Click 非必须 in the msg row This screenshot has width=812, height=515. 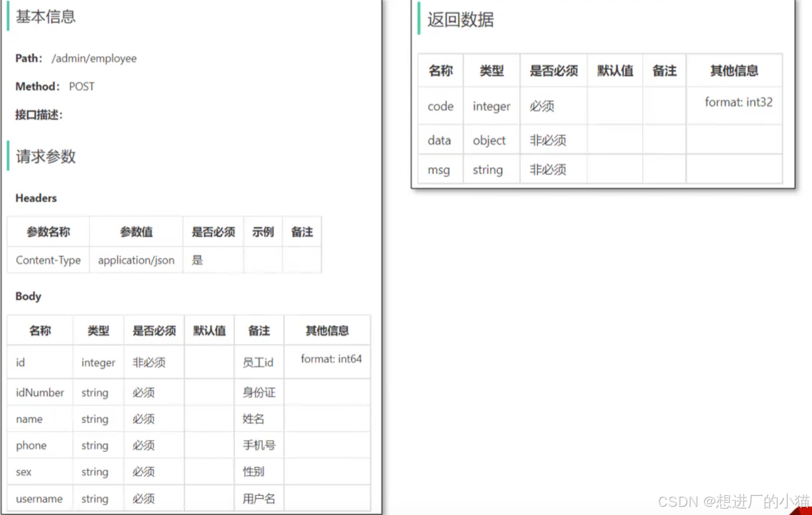(x=554, y=170)
